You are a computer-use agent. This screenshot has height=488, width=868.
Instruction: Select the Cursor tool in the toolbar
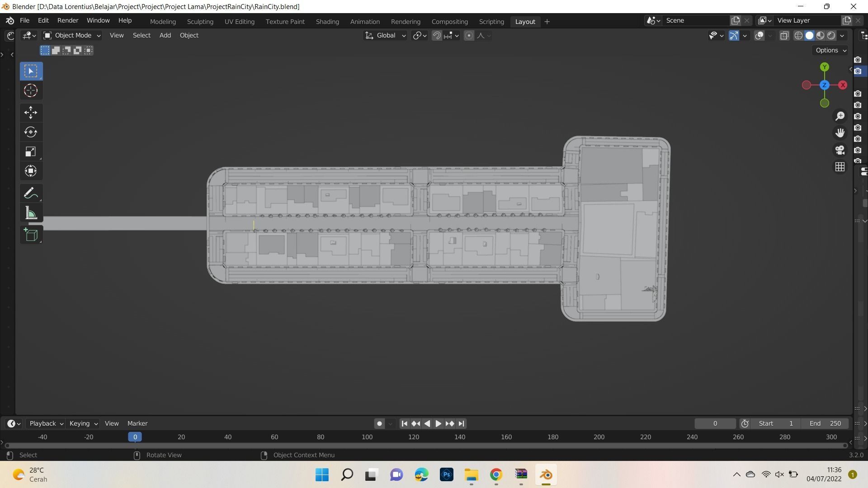click(31, 91)
